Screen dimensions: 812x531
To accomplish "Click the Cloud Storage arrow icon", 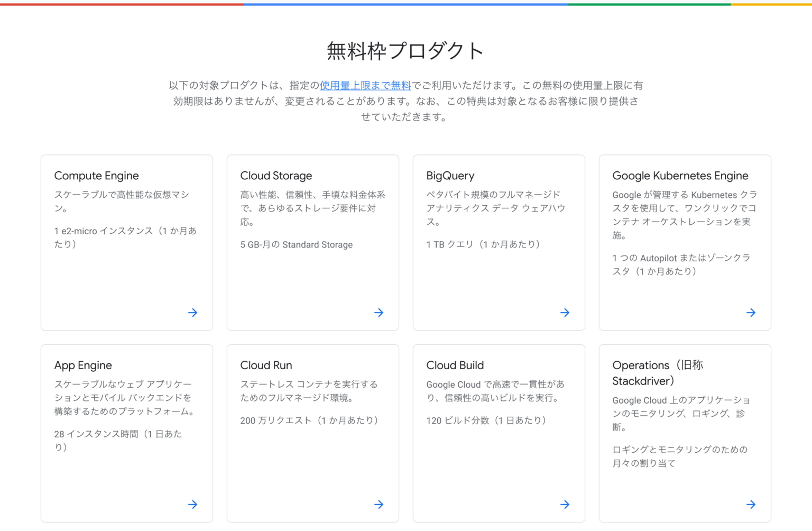I will (x=379, y=313).
